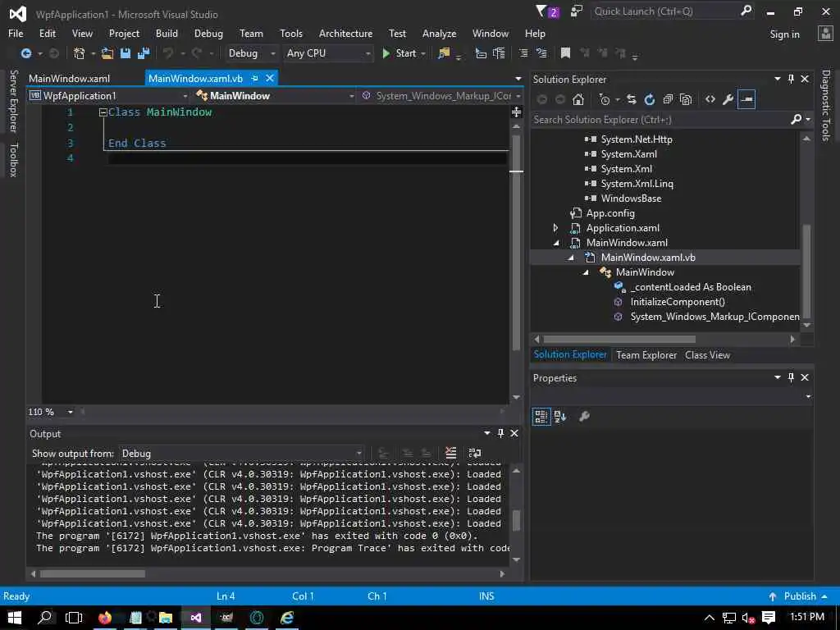Screen dimensions: 840x630
Task: Click the Open File folder icon
Action: (107, 53)
